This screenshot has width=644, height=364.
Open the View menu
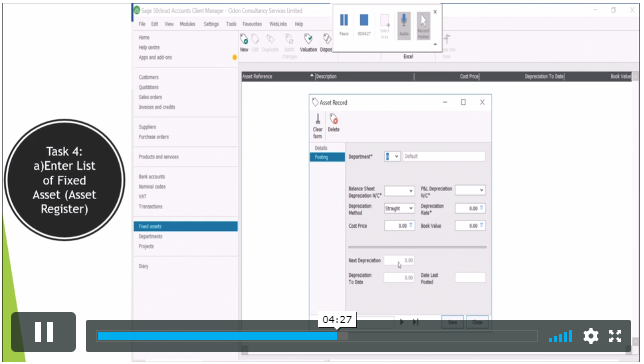point(169,24)
